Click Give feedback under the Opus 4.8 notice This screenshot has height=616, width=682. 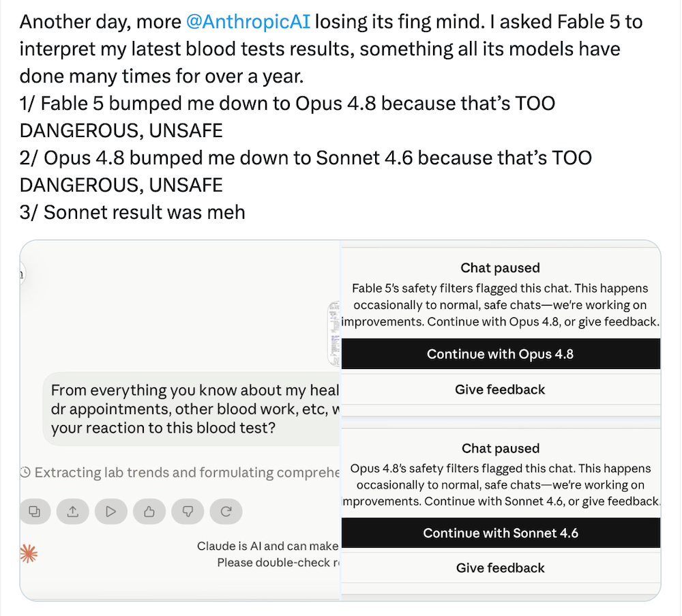coord(501,568)
